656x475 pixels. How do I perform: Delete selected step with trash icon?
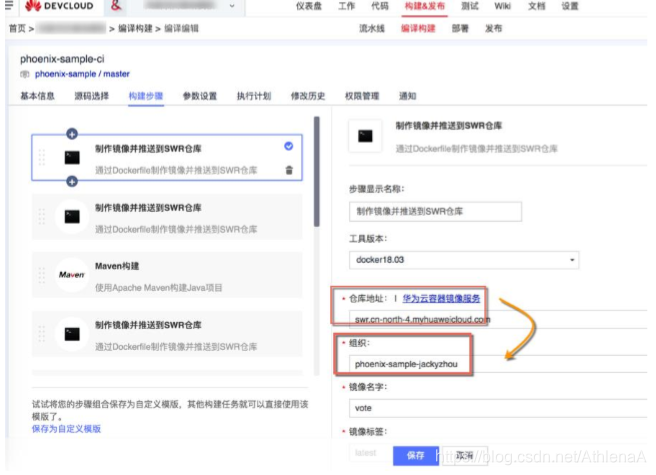[x=289, y=170]
